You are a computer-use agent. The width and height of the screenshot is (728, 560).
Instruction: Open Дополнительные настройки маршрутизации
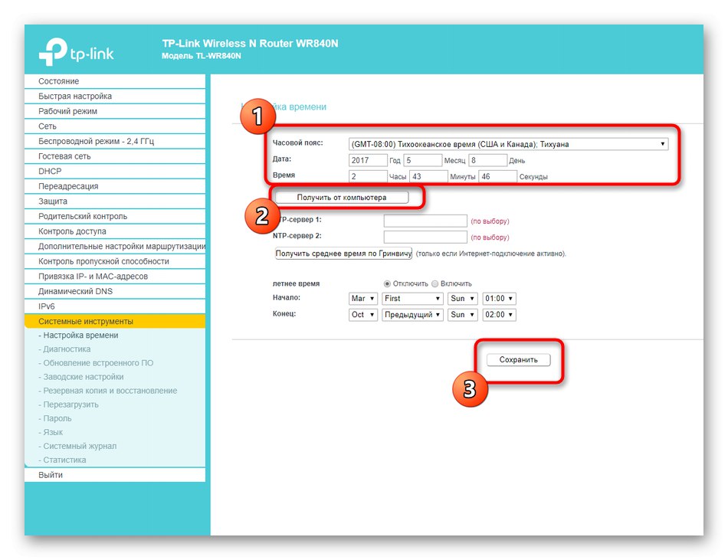[115, 247]
